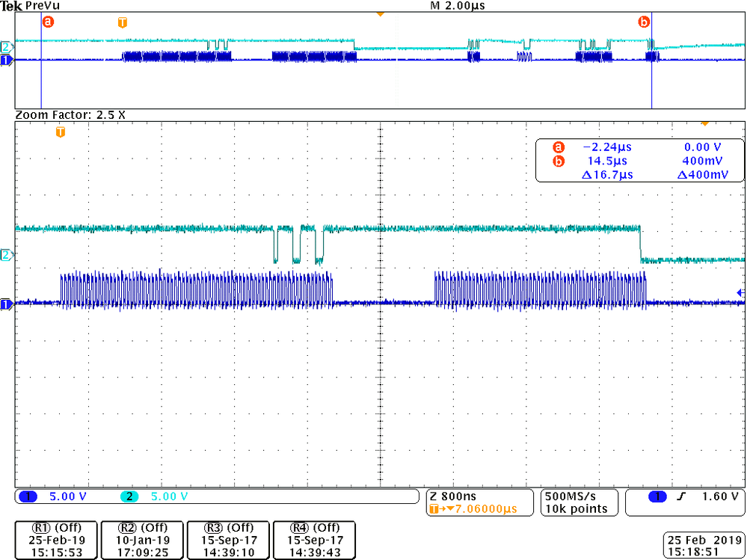747x560 pixels.
Task: Click cursor a marker in overview
Action: point(48,22)
